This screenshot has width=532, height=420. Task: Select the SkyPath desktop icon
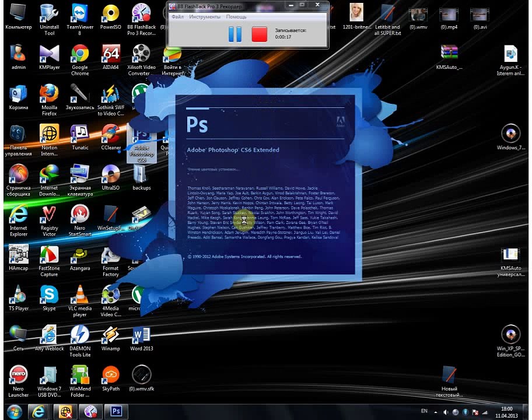tap(111, 379)
